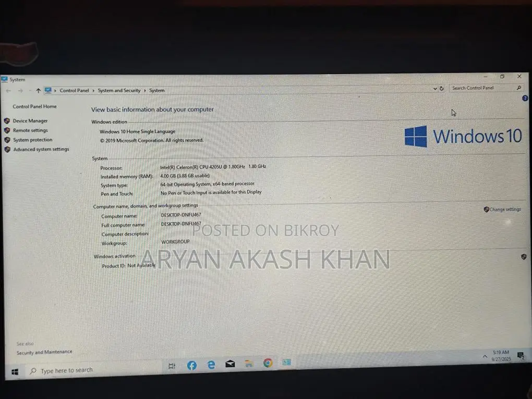Open Facebook from the taskbar
Viewport: 532px width, 399px height.
click(192, 366)
